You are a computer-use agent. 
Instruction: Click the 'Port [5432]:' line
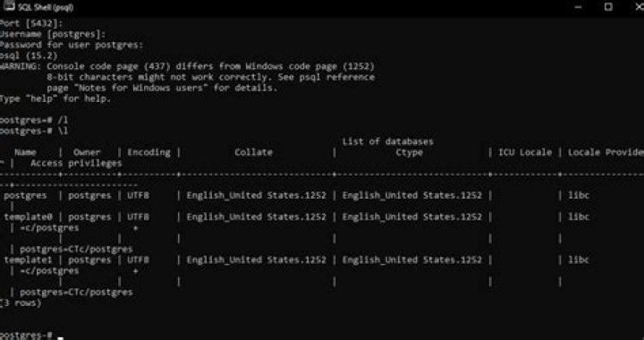point(31,24)
